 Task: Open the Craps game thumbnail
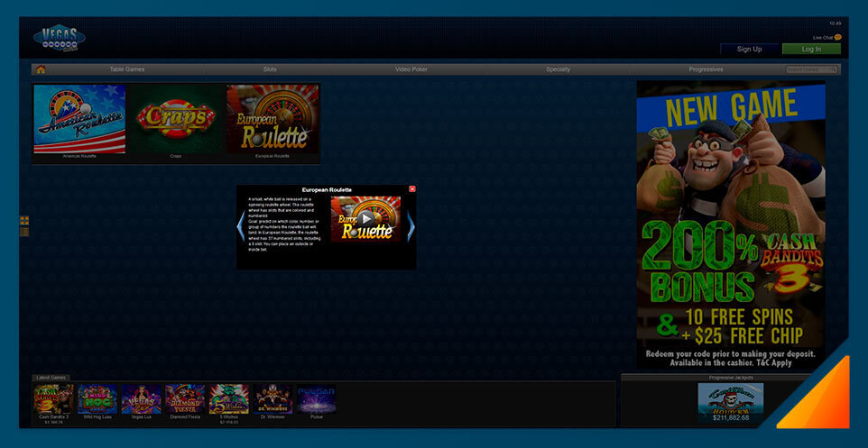[x=176, y=119]
